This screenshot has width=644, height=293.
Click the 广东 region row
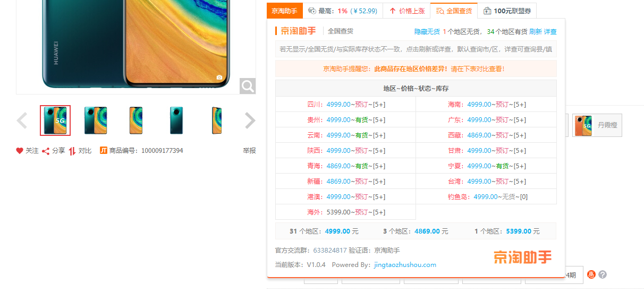click(x=486, y=120)
